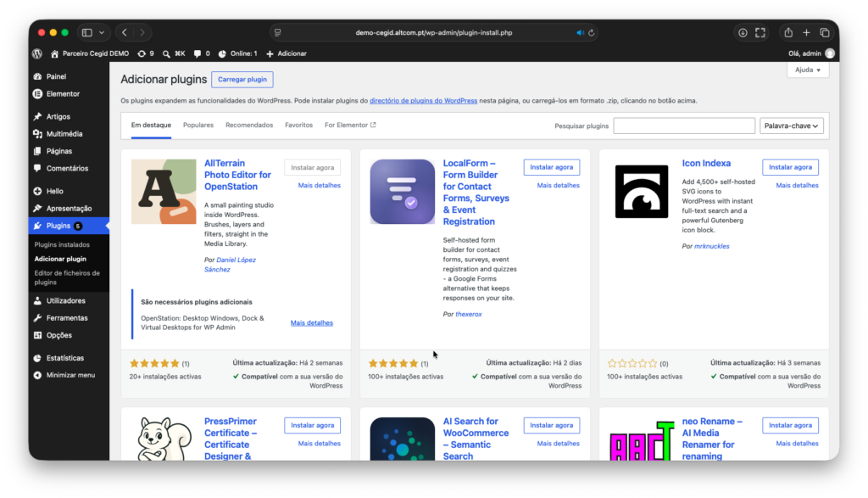Open Plugins instalados submenu item
The width and height of the screenshot is (868, 498).
[62, 244]
